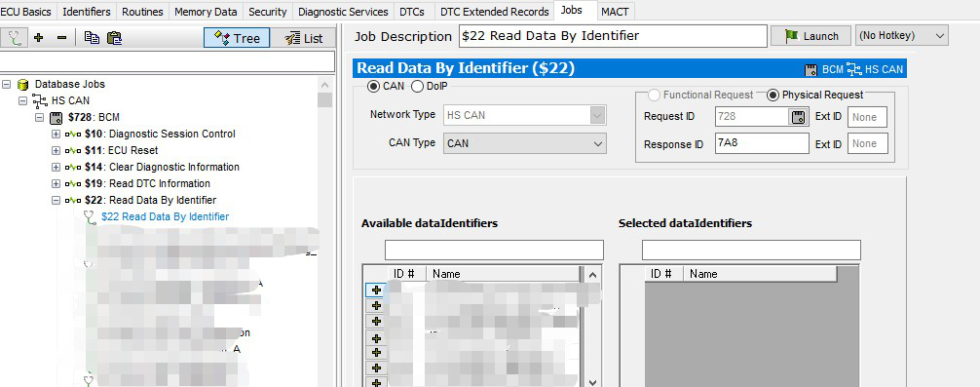This screenshot has height=387, width=980.
Task: Click Ext ID field beside Response ID
Action: tap(867, 144)
